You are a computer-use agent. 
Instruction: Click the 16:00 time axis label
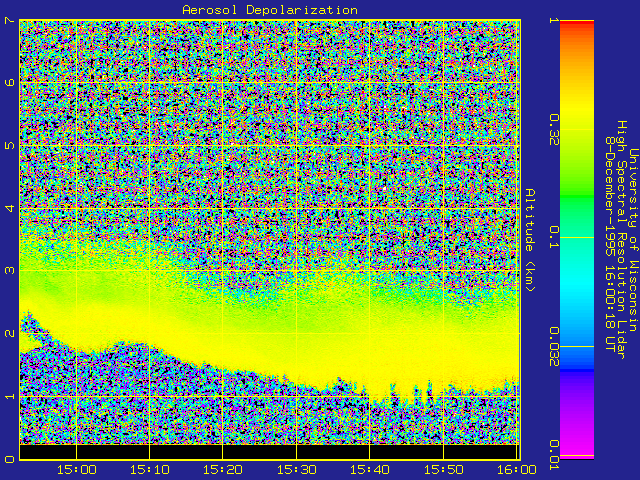pyautogui.click(x=516, y=470)
